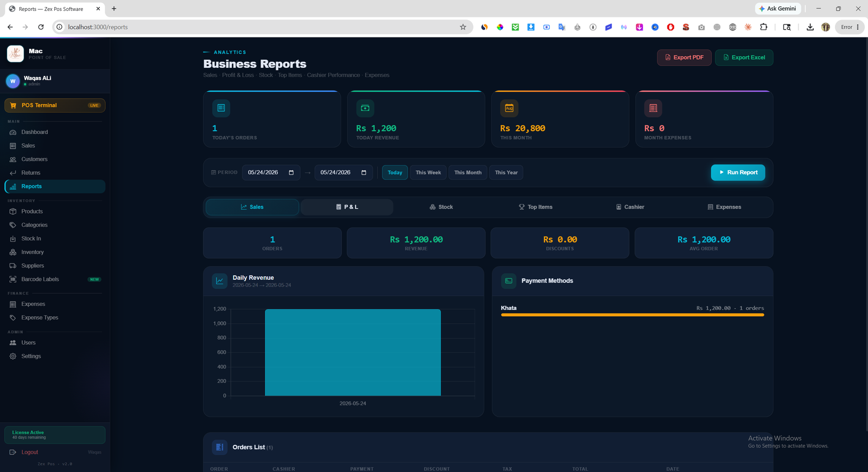This screenshot has height=472, width=868.
Task: Open a new browser tab
Action: coord(114,9)
